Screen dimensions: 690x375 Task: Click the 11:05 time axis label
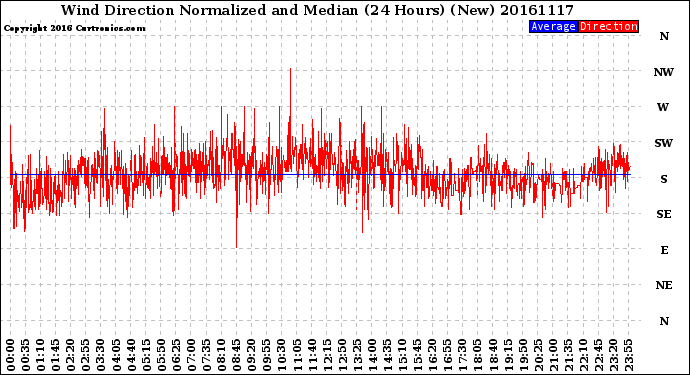click(x=297, y=355)
